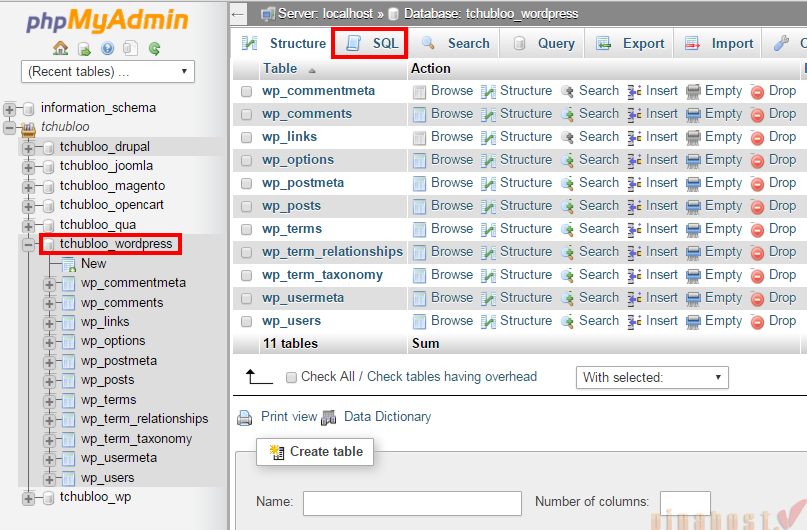Expand wp_options table node in sidebar

click(49, 342)
